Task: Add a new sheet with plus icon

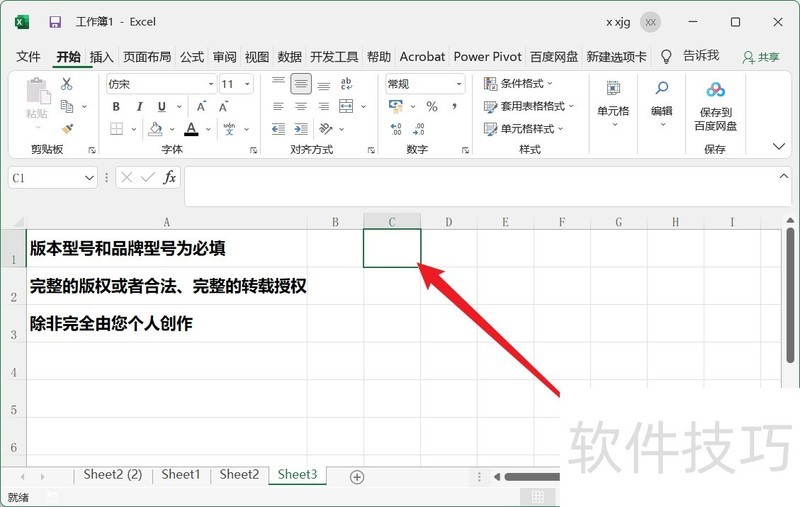Action: click(357, 477)
